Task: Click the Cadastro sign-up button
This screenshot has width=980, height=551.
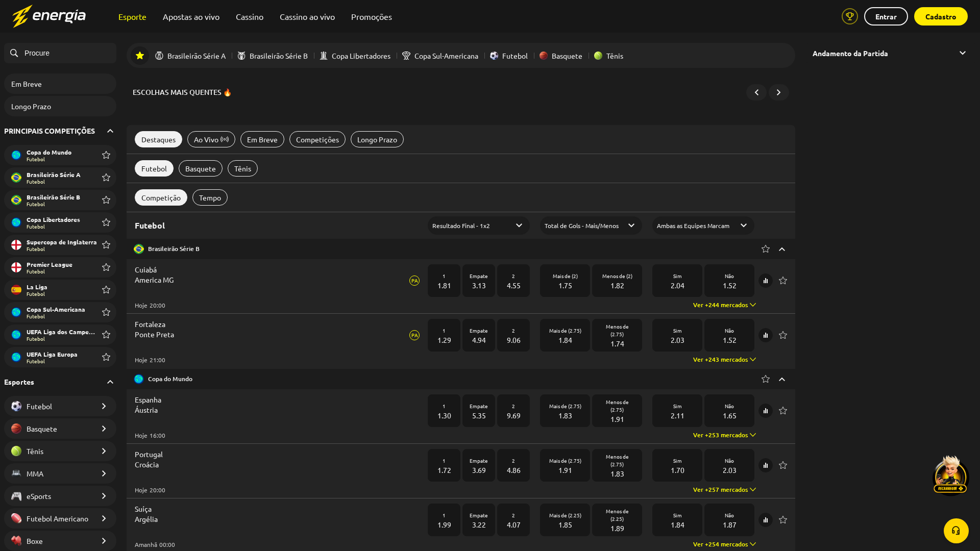Action: (x=941, y=16)
